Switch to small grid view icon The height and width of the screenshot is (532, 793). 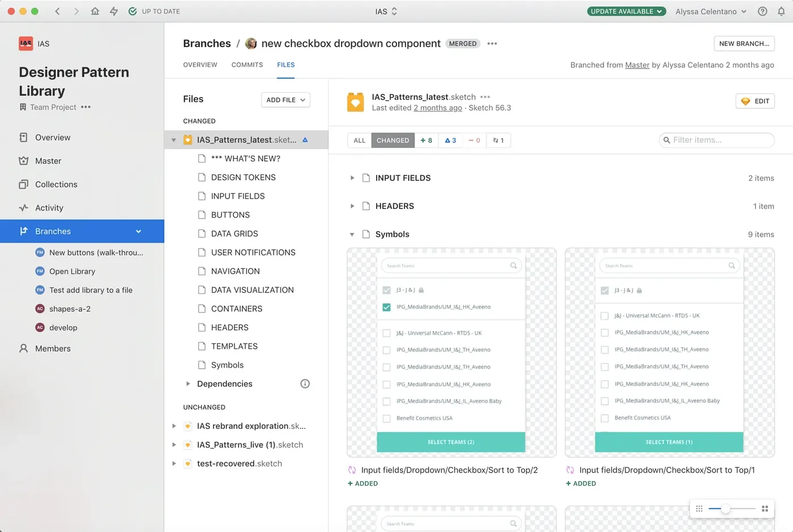point(699,509)
